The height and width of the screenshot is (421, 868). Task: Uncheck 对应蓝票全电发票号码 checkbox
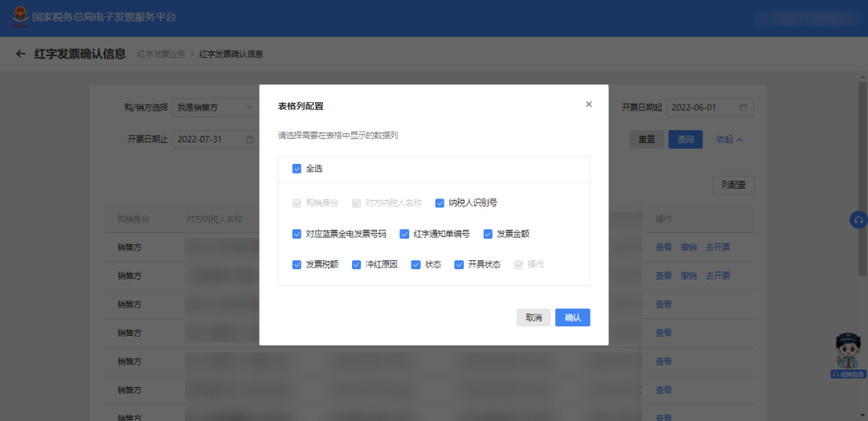[297, 234]
